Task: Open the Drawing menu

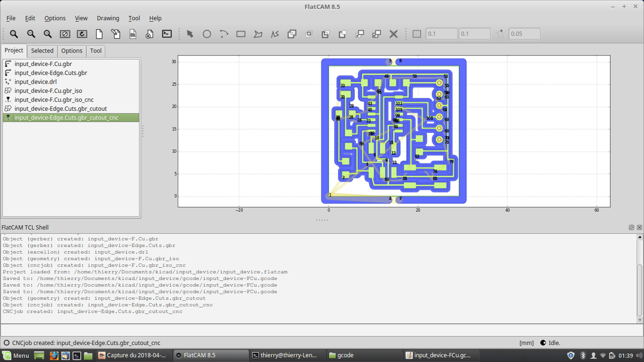Action: coord(108,18)
